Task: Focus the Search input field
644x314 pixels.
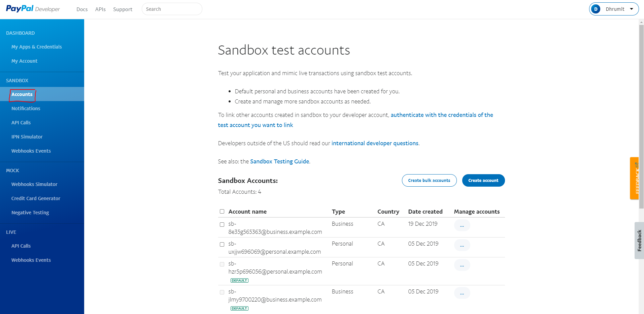Action: pyautogui.click(x=172, y=9)
